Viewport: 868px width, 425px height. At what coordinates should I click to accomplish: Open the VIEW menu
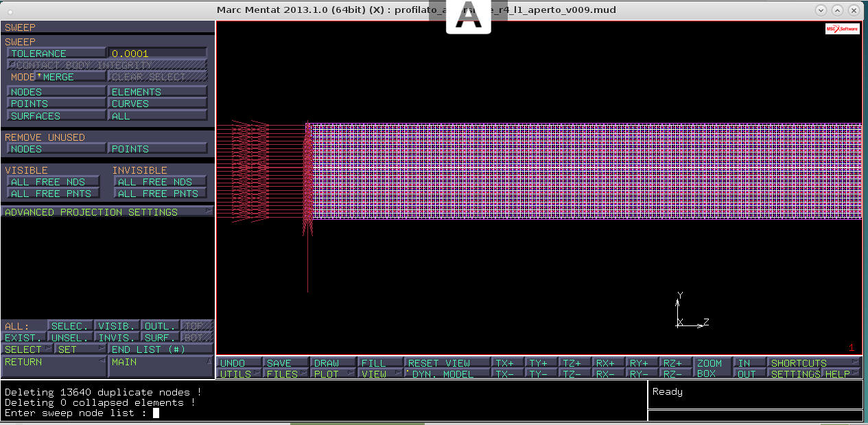tap(381, 374)
